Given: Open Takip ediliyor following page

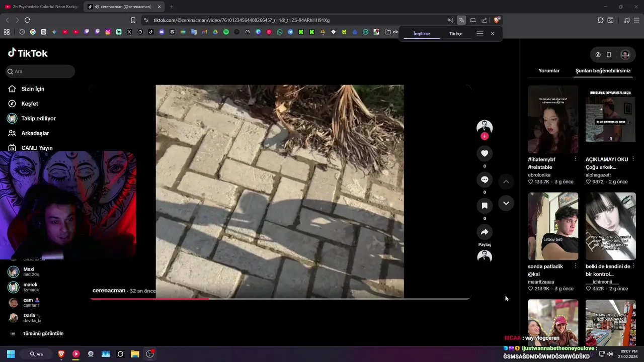Looking at the screenshot, I should [x=38, y=119].
